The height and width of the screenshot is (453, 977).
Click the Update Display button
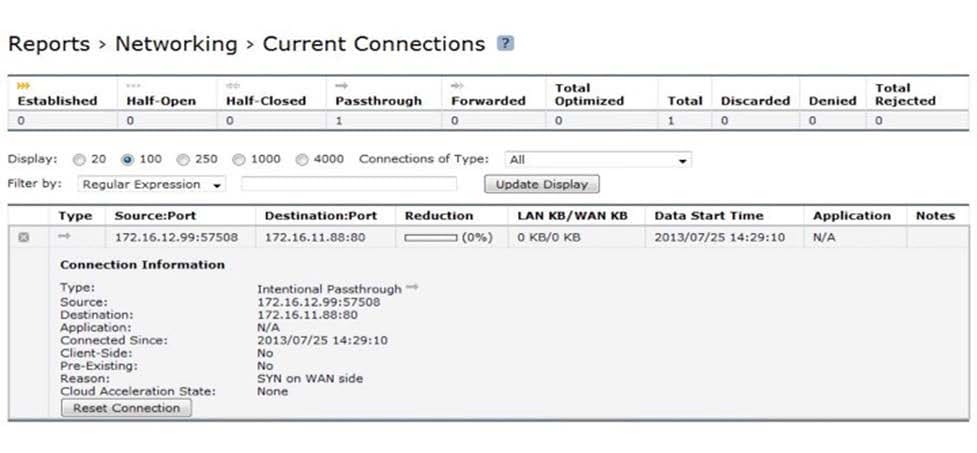pyautogui.click(x=542, y=184)
